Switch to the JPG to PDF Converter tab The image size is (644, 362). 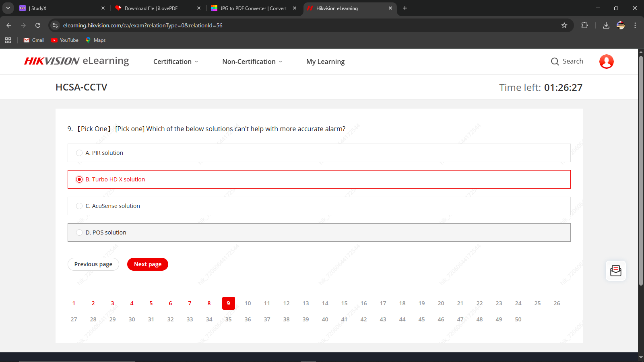253,8
